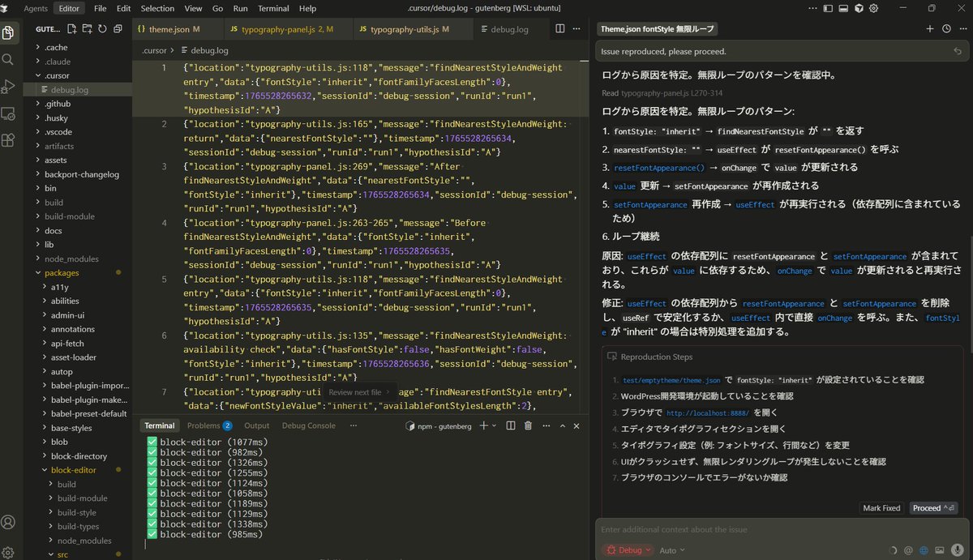Image resolution: width=973 pixels, height=560 pixels.
Task: Select the Theme.json fontStyle chat tab
Action: pyautogui.click(x=658, y=29)
